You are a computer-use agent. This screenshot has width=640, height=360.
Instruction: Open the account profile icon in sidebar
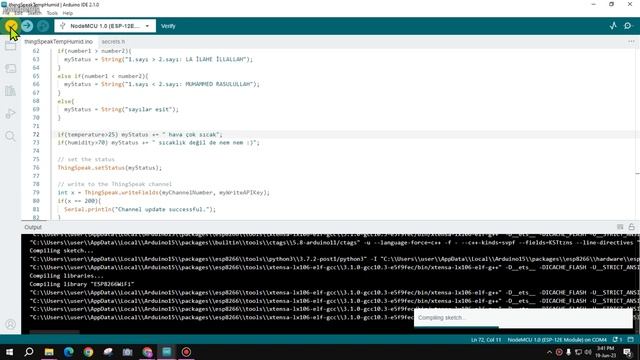10,324
